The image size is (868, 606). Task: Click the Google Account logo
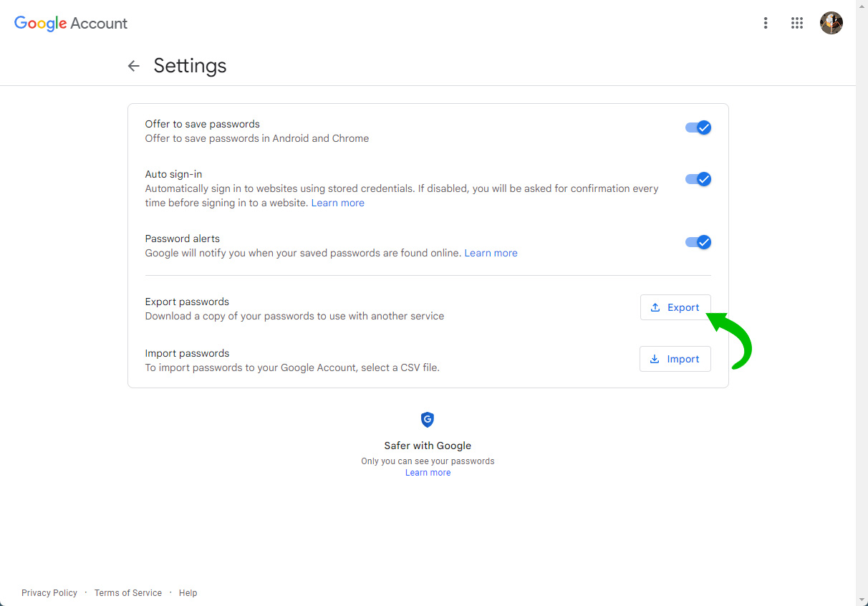coord(71,23)
